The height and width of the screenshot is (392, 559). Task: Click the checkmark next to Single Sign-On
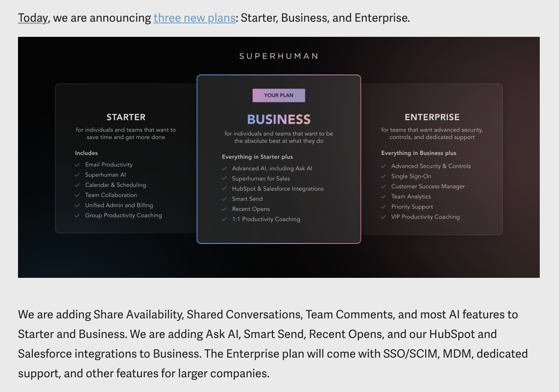pos(383,176)
